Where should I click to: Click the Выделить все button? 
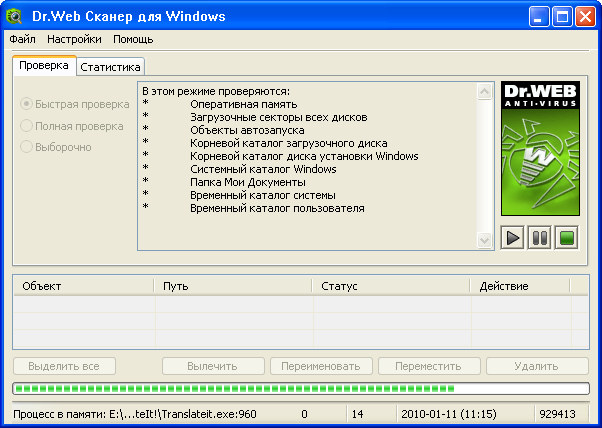[64, 366]
